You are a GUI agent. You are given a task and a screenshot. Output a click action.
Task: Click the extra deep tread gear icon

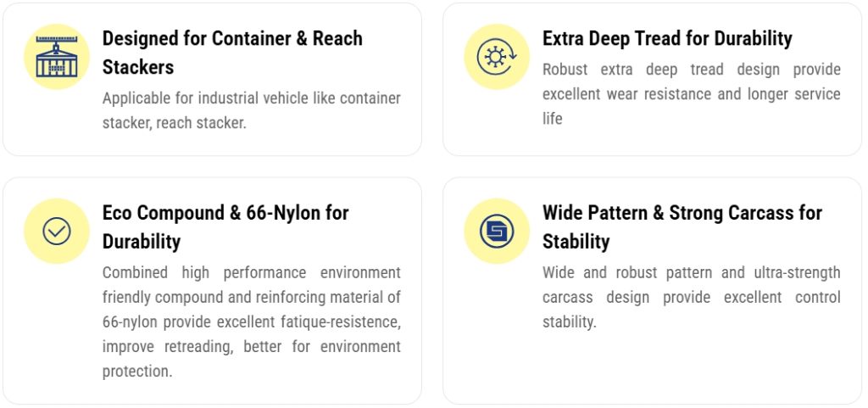click(497, 57)
